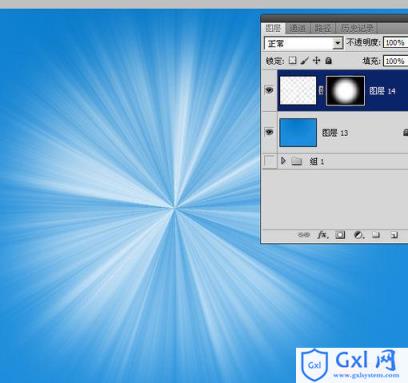Viewport: 408px width, 383px height.
Task: Click the create new layer icon
Action: (x=394, y=235)
